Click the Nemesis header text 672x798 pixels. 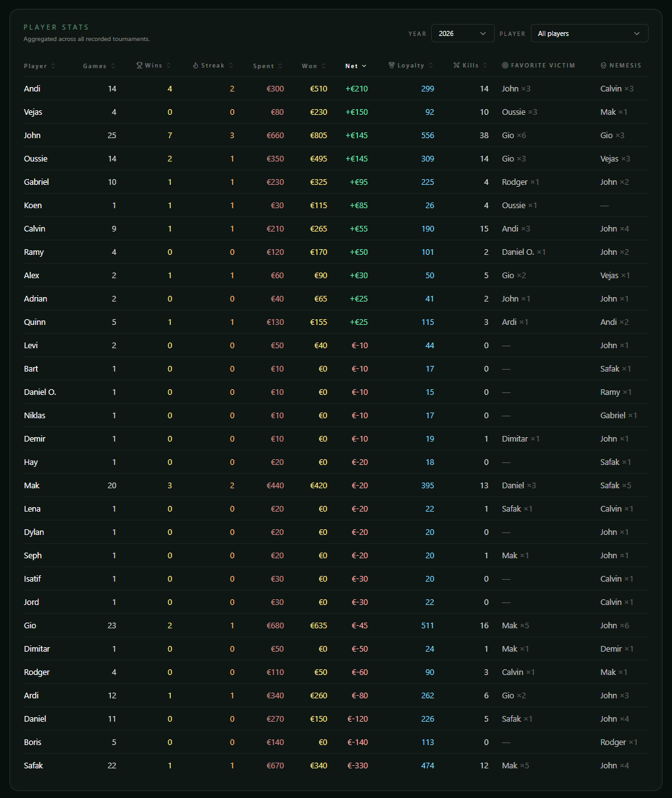(625, 66)
